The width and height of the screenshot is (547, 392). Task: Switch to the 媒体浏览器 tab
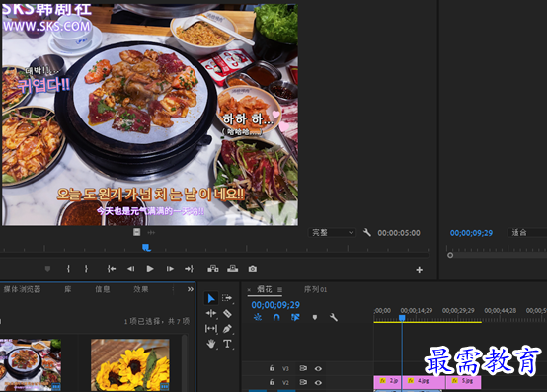pos(23,289)
